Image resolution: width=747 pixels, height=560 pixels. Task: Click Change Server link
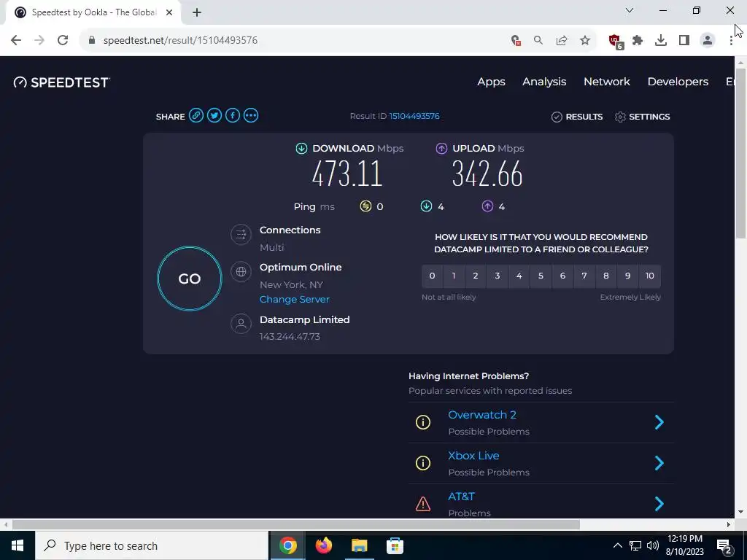click(x=295, y=299)
